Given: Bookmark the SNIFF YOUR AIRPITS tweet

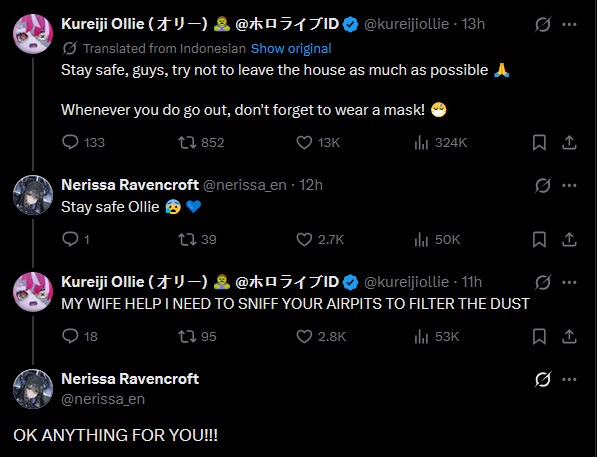Looking at the screenshot, I should (539, 337).
